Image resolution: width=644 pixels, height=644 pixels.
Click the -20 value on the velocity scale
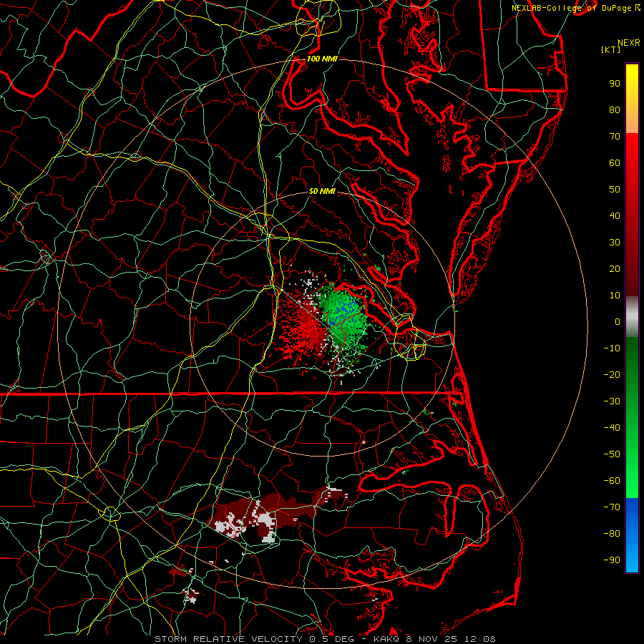(612, 375)
